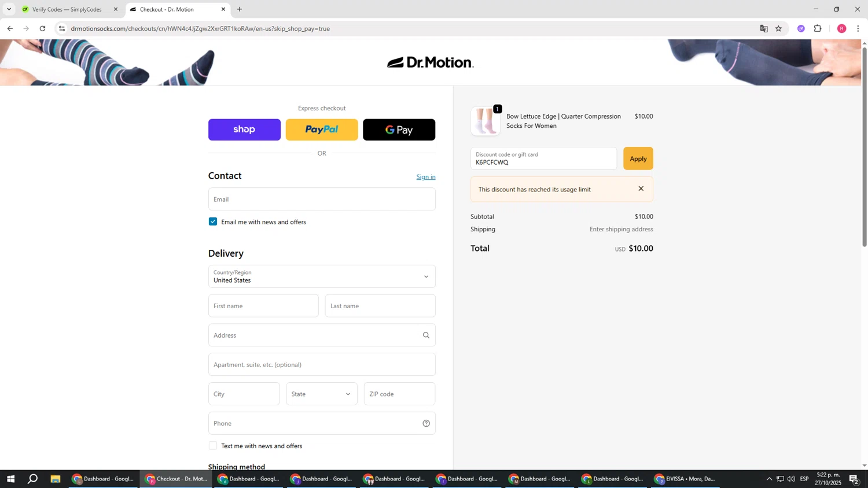This screenshot has height=488, width=868.
Task: Click the ZIP code field
Action: 400,394
